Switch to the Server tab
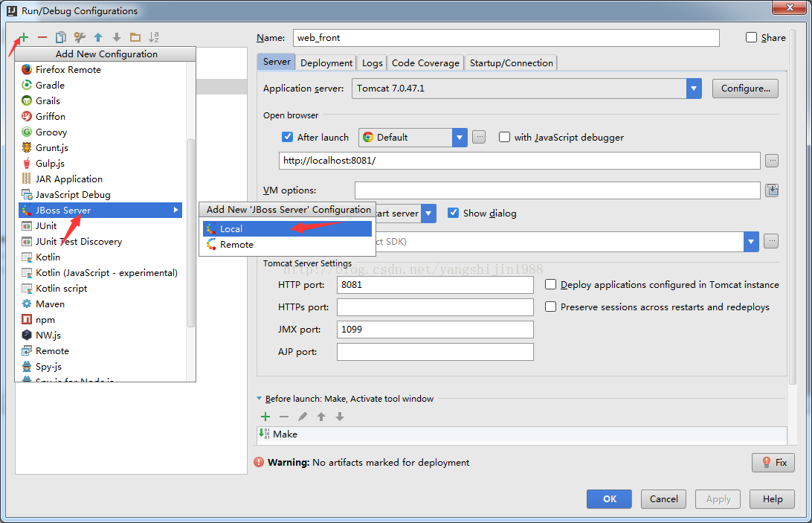 tap(277, 62)
